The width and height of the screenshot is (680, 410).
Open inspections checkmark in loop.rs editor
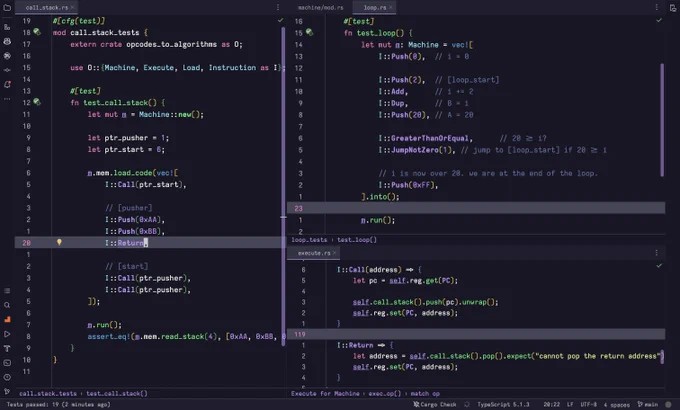pos(659,20)
